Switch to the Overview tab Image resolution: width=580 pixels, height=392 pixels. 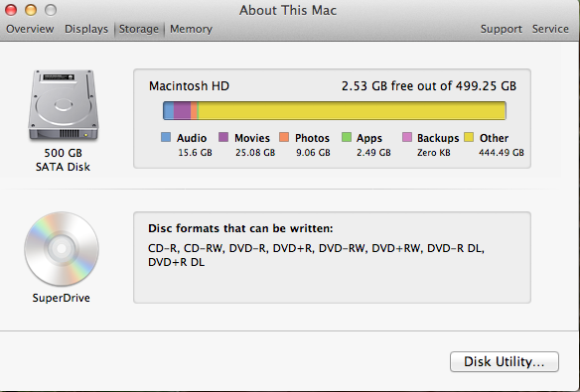coord(30,29)
